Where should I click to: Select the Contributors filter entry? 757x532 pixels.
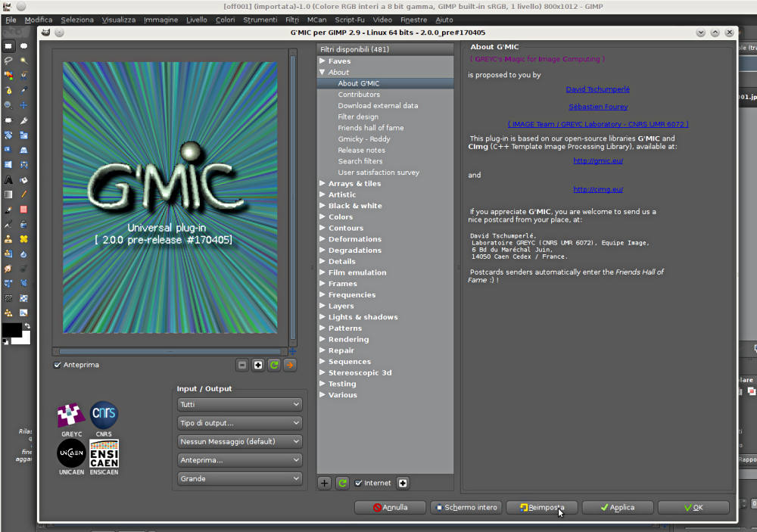click(x=359, y=95)
